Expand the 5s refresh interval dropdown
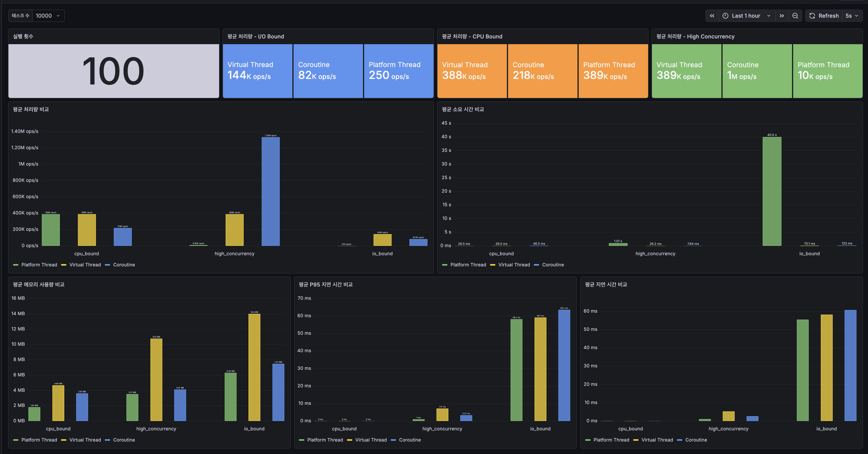Screen dimensions: 868x454 [x=852, y=16]
